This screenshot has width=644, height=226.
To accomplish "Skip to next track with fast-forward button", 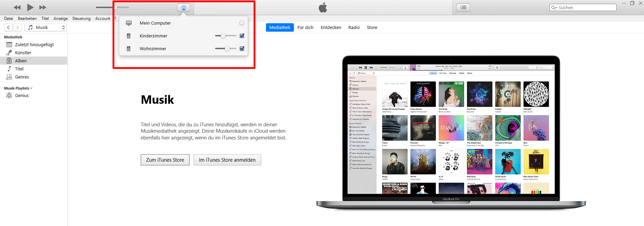I will tap(43, 7).
